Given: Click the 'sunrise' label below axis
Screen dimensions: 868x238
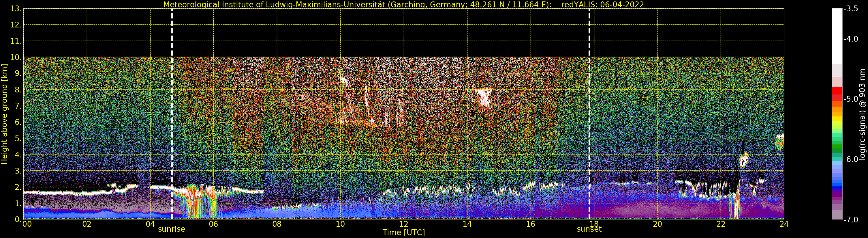Looking at the screenshot, I should point(172,229).
